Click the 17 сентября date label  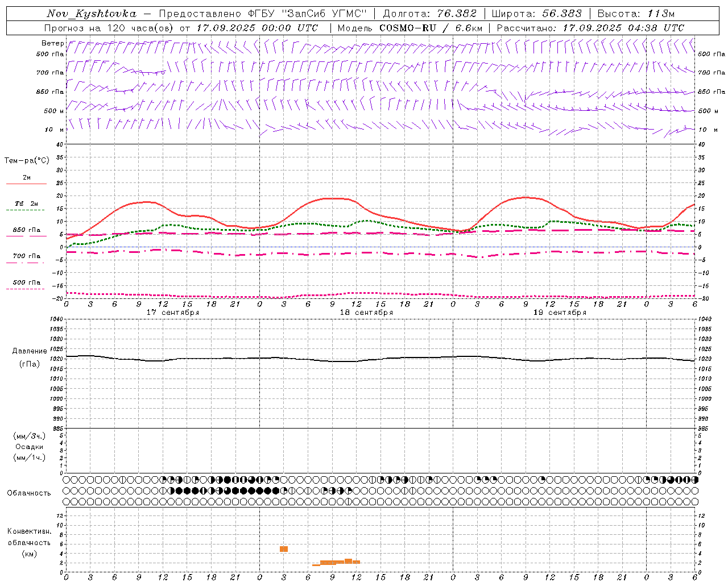[173, 313]
